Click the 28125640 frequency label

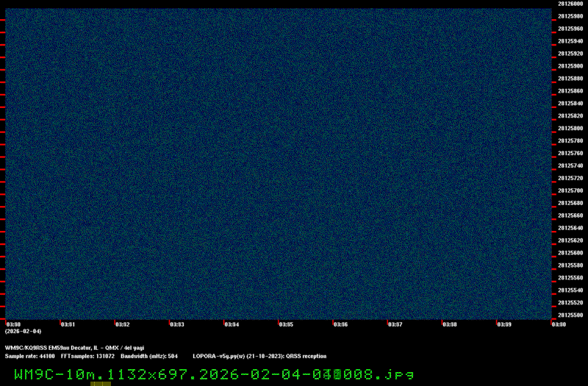click(x=570, y=228)
